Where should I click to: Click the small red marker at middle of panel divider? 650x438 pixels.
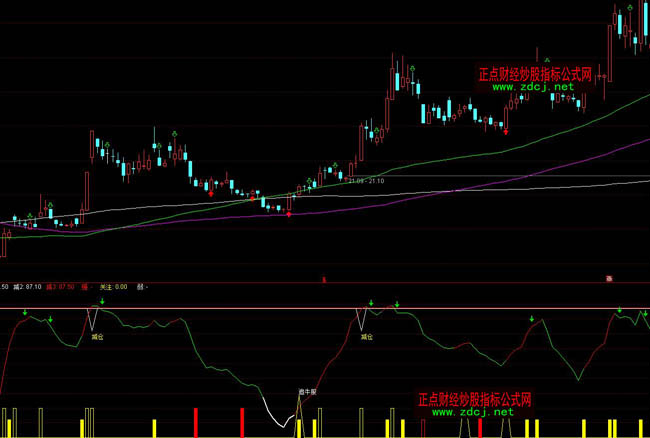click(324, 279)
